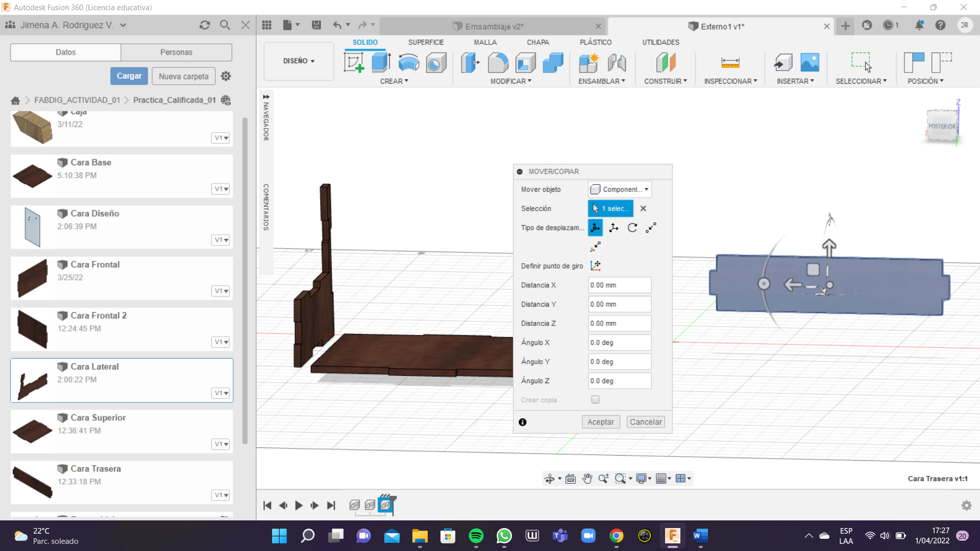Click the Set Pivot icon
This screenshot has height=551, width=980.
tap(595, 266)
